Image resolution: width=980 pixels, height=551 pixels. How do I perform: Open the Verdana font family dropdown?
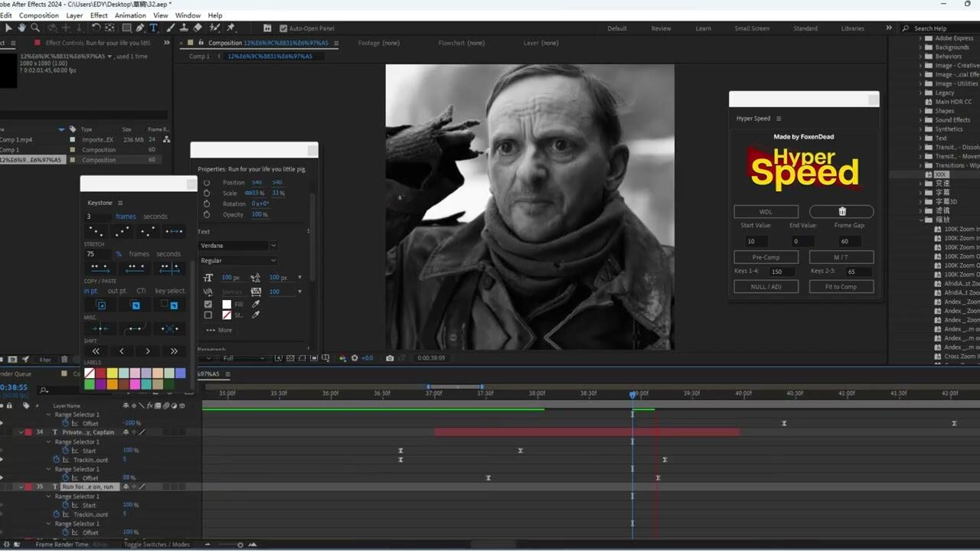coord(238,246)
